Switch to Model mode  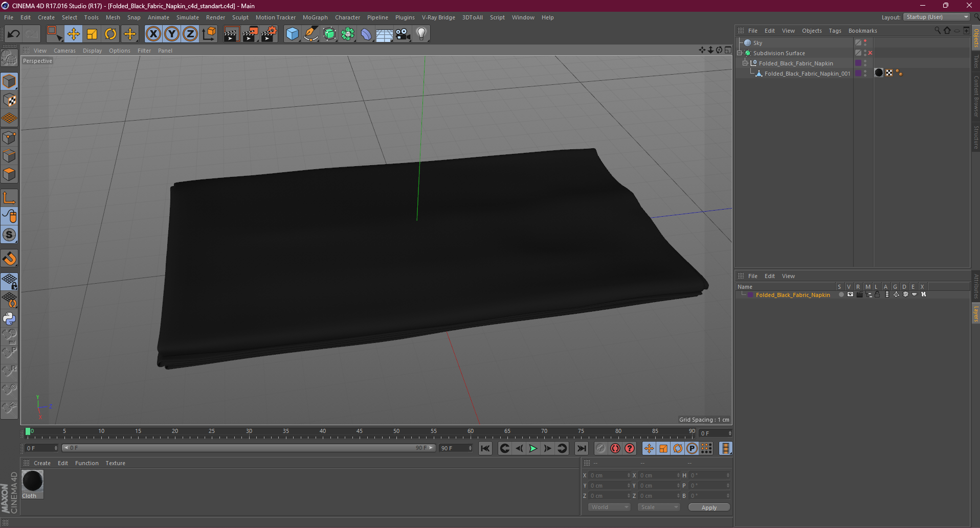click(9, 81)
